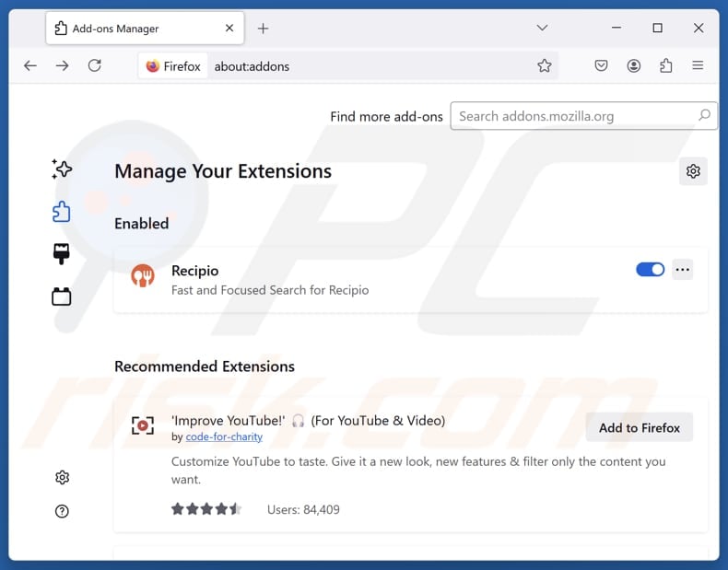
Task: Open a new tab with plus button
Action: (x=264, y=29)
